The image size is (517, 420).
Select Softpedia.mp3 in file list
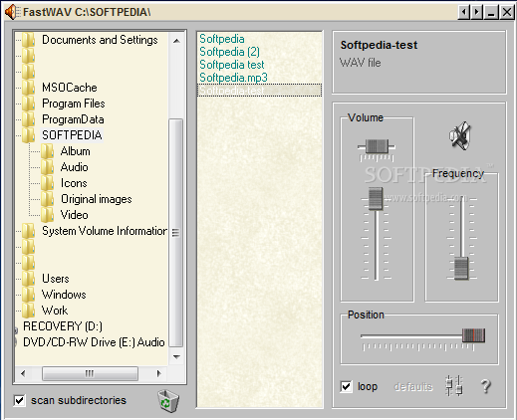233,78
